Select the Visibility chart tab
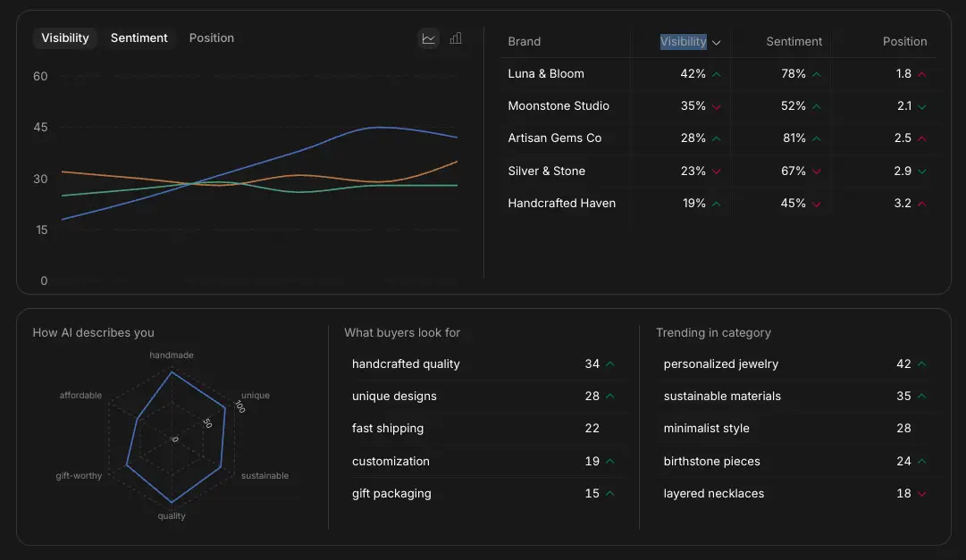The width and height of the screenshot is (966, 560). coord(65,38)
